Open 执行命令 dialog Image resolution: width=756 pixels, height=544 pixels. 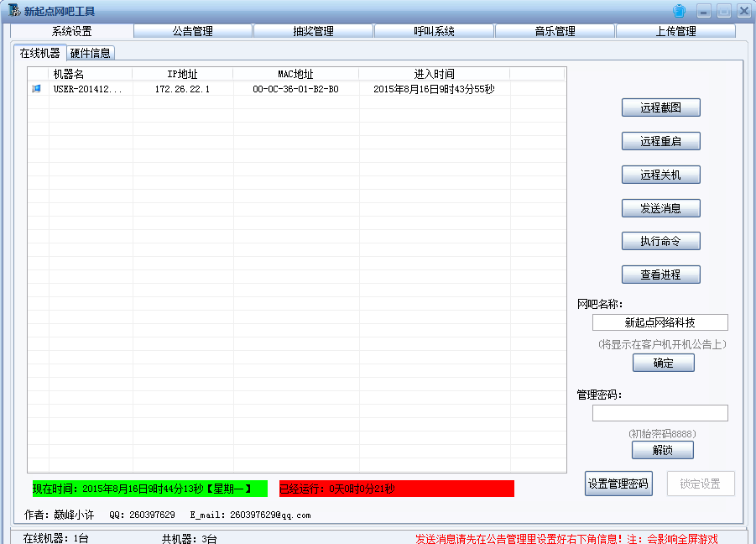(660, 241)
